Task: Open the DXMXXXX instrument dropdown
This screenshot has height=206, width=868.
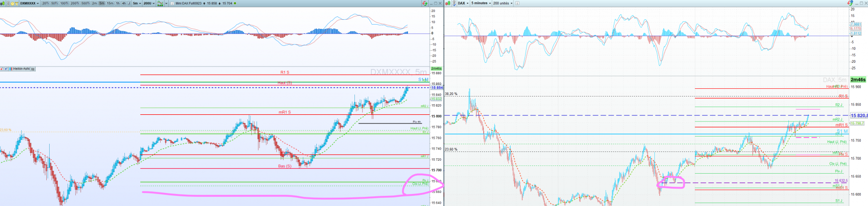Action: click(x=29, y=3)
